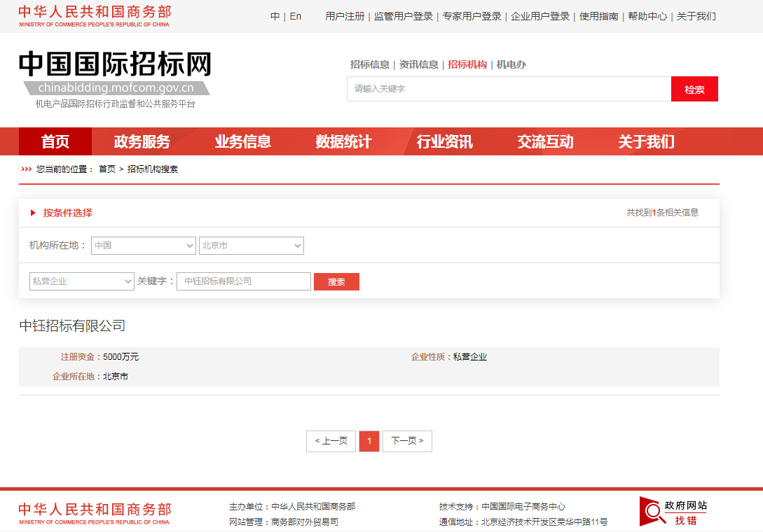Click the 主办单位 footer text
The width and height of the screenshot is (763, 532).
(x=292, y=507)
